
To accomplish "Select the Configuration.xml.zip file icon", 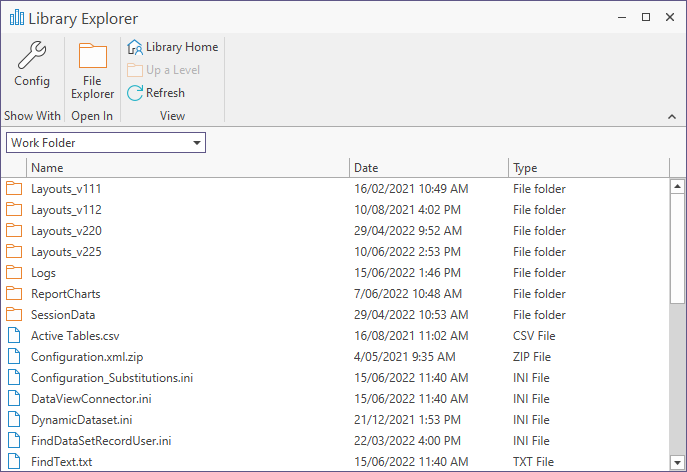I will [x=14, y=357].
